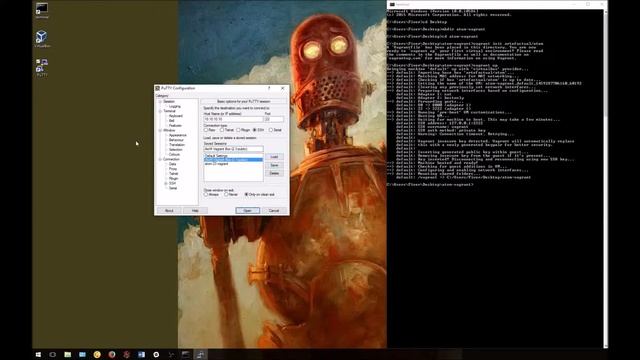Click the Saved Sessions name text field
640x360 pixels.
(233, 149)
